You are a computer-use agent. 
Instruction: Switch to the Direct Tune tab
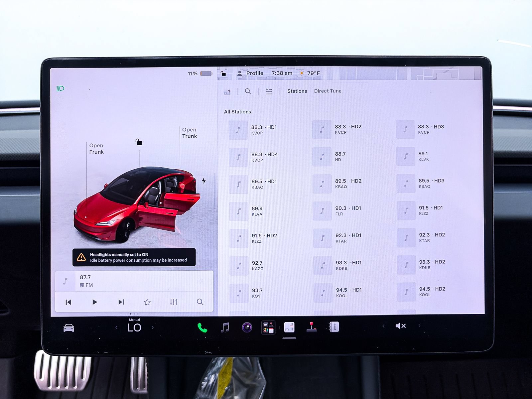(x=328, y=91)
